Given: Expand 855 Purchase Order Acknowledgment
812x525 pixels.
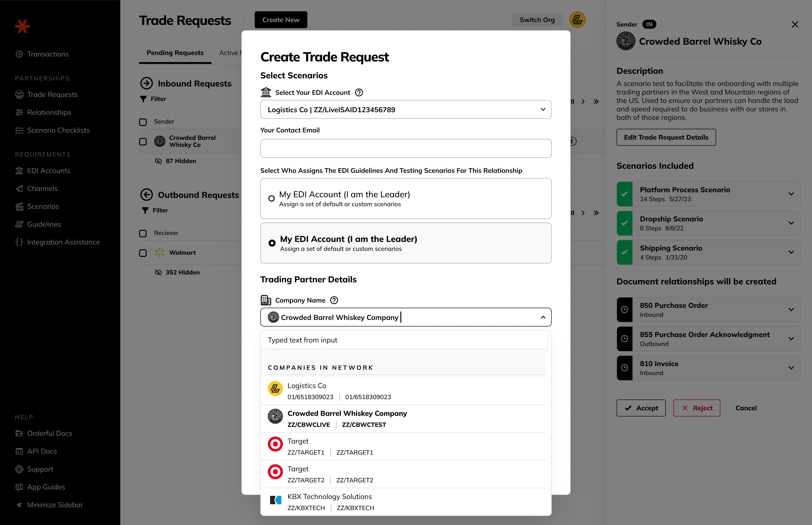Looking at the screenshot, I should click(791, 338).
